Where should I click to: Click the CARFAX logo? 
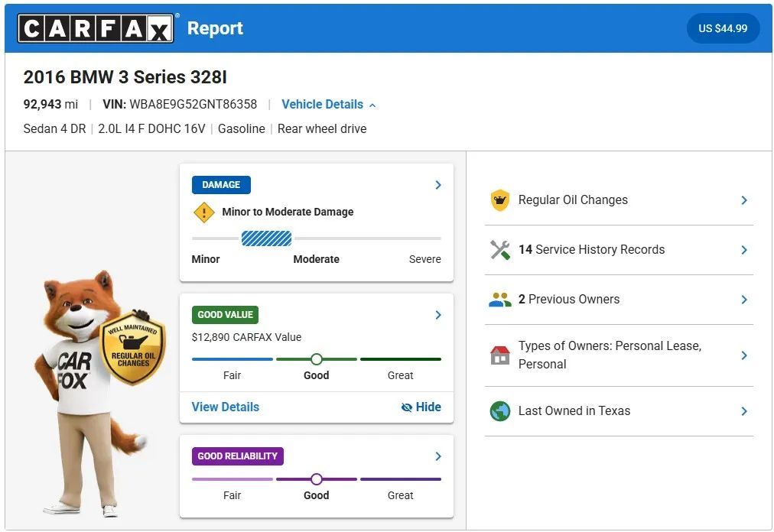coord(96,28)
